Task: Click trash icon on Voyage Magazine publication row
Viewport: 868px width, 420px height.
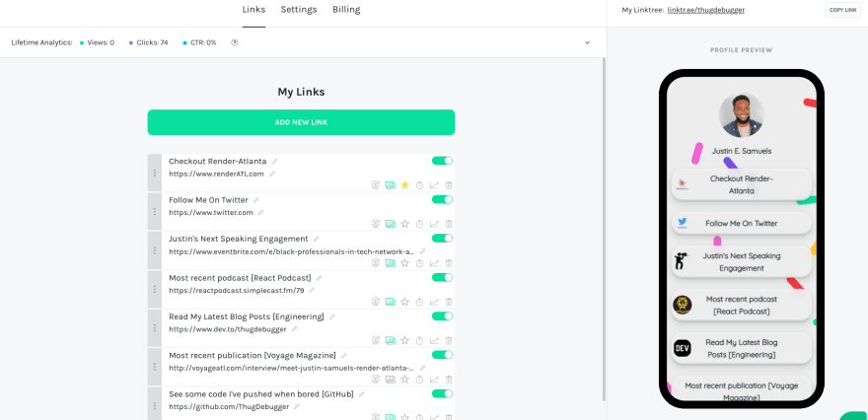Action: click(449, 379)
